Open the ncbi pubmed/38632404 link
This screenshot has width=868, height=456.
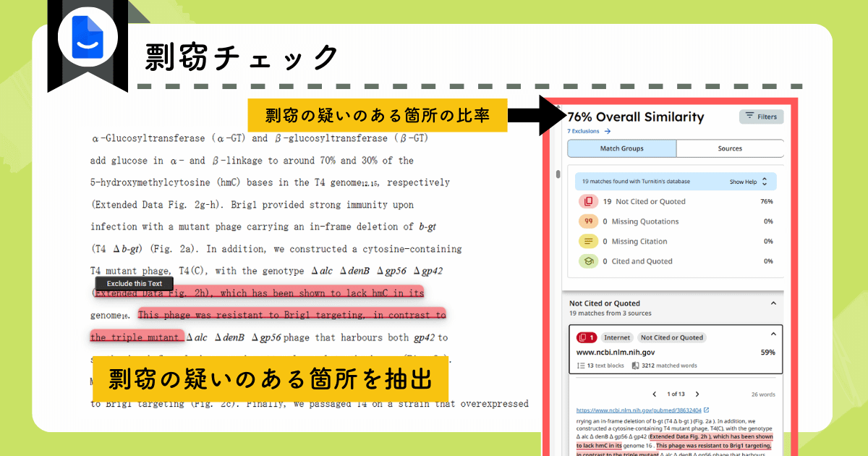(639, 410)
